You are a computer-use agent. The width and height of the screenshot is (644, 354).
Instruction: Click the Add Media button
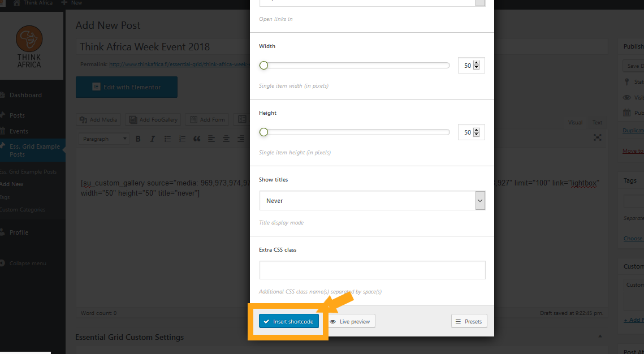pos(98,119)
